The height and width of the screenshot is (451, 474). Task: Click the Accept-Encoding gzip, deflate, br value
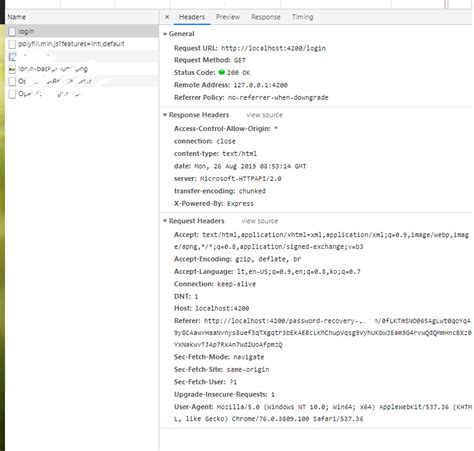pos(268,259)
